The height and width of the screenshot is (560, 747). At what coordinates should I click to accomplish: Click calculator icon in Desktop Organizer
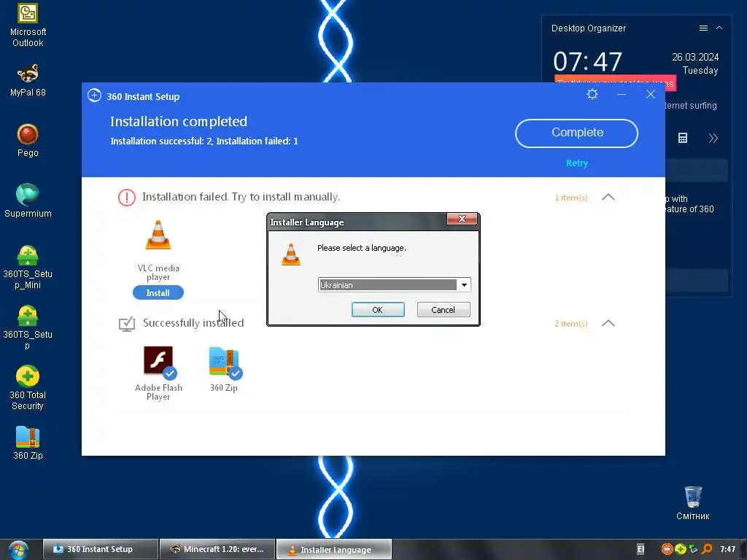pos(683,138)
